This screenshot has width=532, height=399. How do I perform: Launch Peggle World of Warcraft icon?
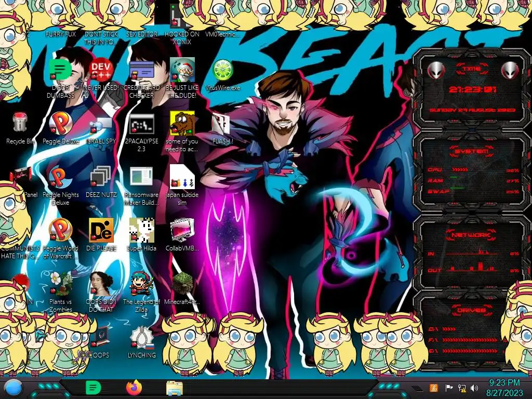(x=60, y=230)
